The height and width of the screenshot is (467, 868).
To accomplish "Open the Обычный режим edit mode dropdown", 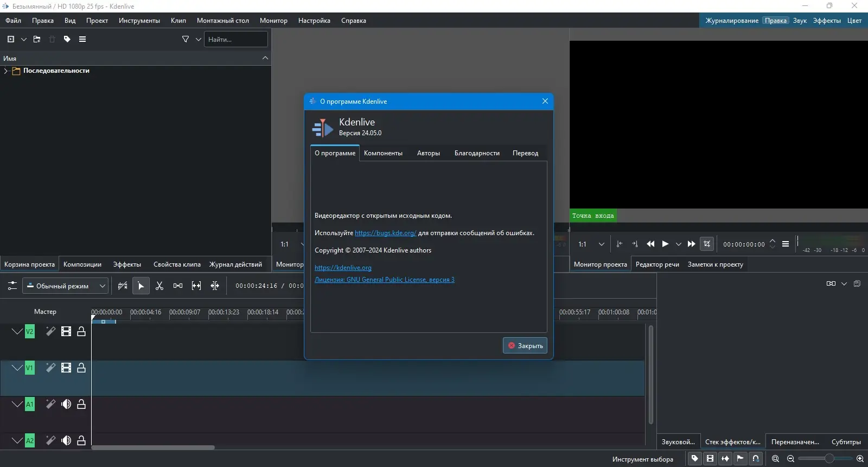I will pyautogui.click(x=65, y=286).
